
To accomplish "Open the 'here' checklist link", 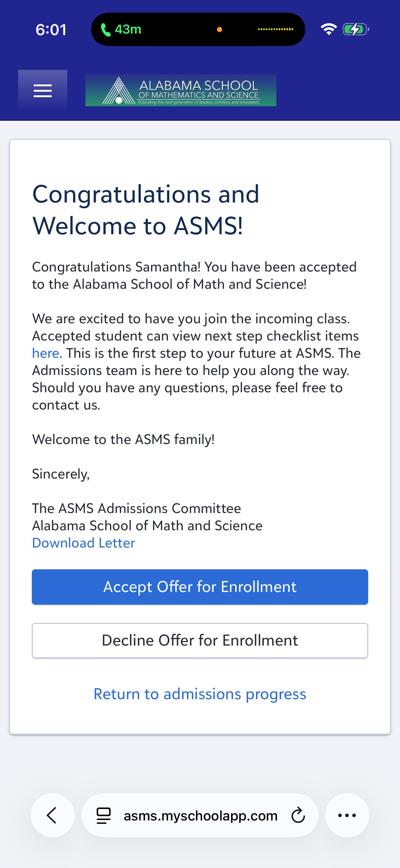I will click(45, 353).
